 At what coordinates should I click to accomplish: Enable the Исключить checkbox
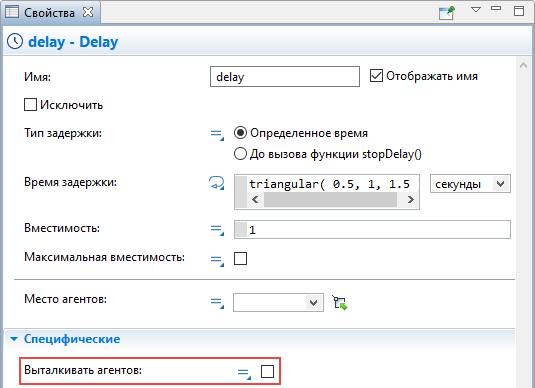[x=30, y=104]
